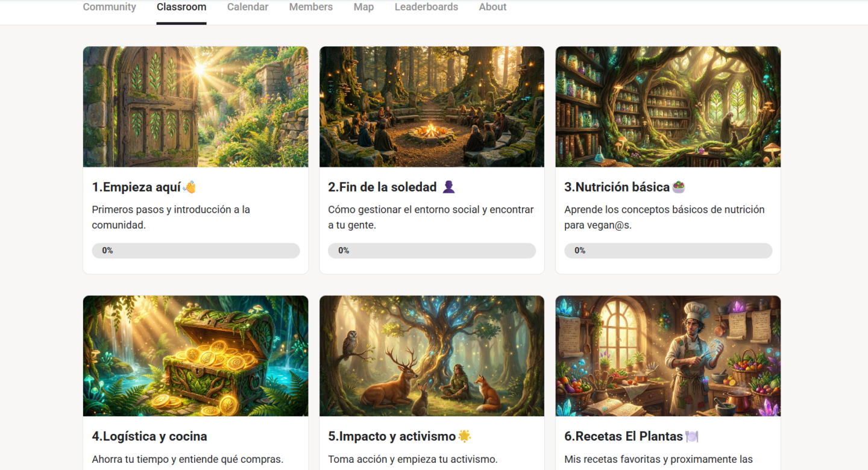Screen dimensions: 868x470
Task: Click the waving hand emoji beside Empieza aquí
Action: pos(190,187)
